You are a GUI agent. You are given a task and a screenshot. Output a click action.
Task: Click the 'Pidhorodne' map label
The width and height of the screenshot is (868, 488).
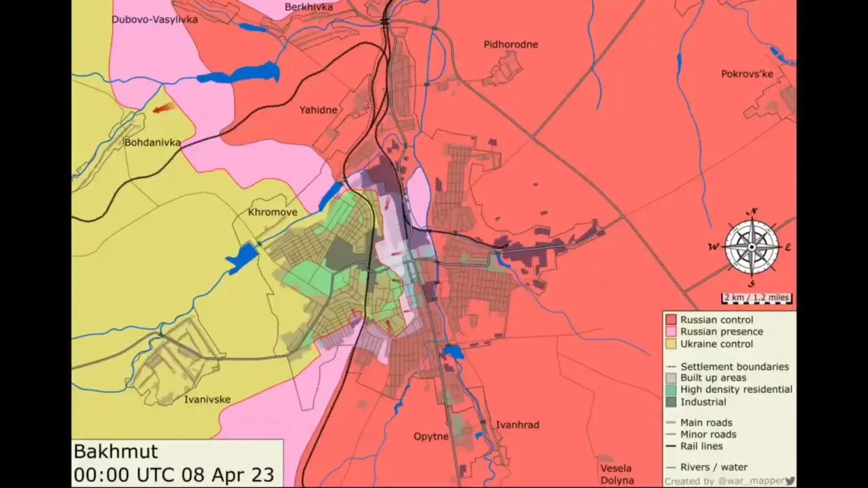[511, 45]
